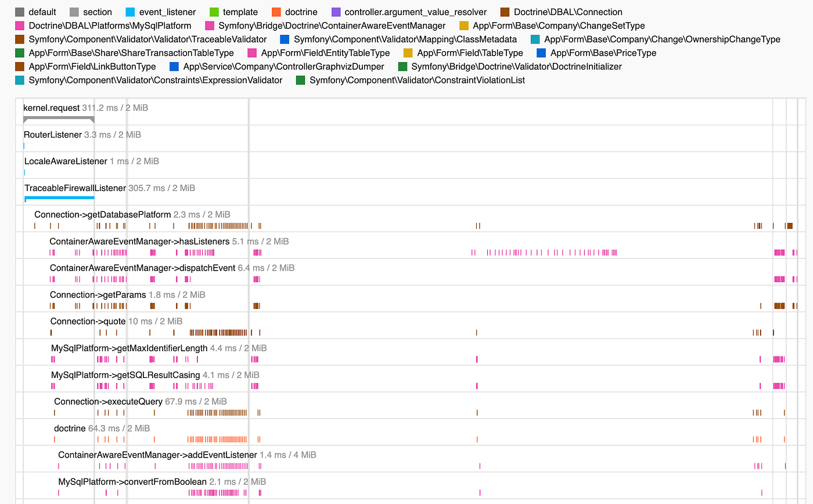Click the gray kernel.request duration bar
This screenshot has height=504, width=813.
(x=59, y=120)
